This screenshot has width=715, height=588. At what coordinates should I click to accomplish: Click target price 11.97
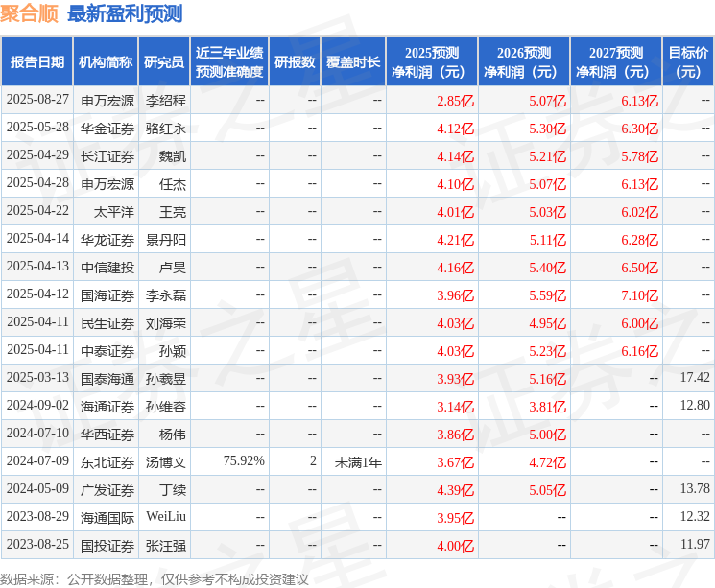click(x=695, y=544)
